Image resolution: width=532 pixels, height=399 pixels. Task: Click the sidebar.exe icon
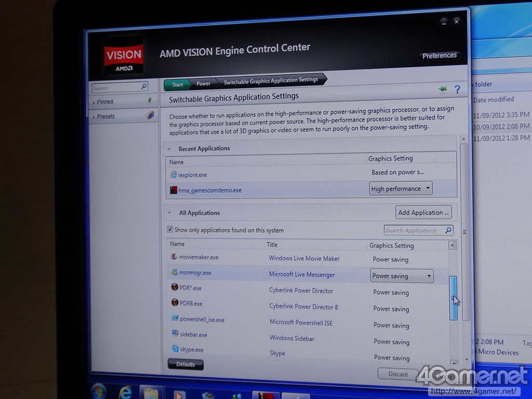[175, 333]
